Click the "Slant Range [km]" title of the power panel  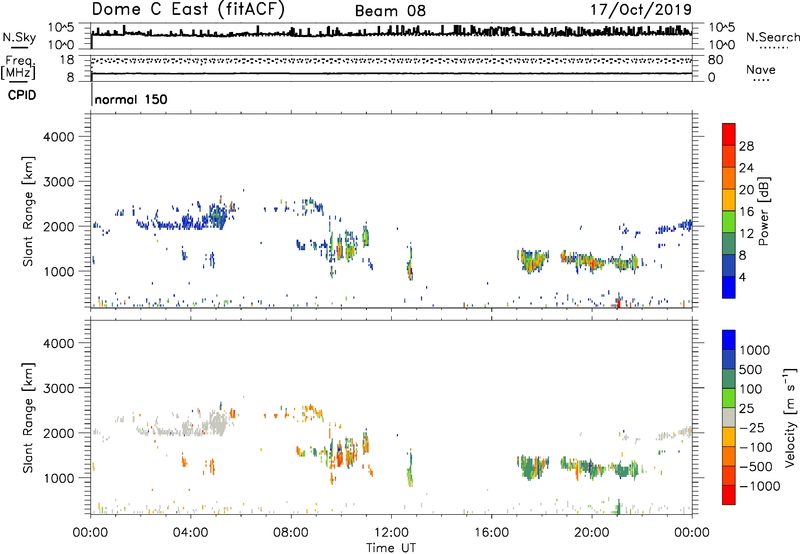pos(28,211)
